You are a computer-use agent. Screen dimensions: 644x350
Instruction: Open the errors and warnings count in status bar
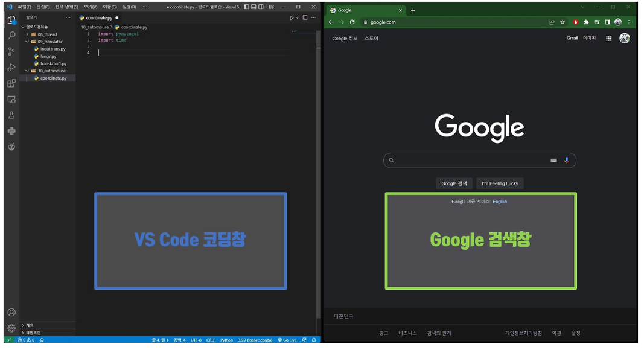26,340
